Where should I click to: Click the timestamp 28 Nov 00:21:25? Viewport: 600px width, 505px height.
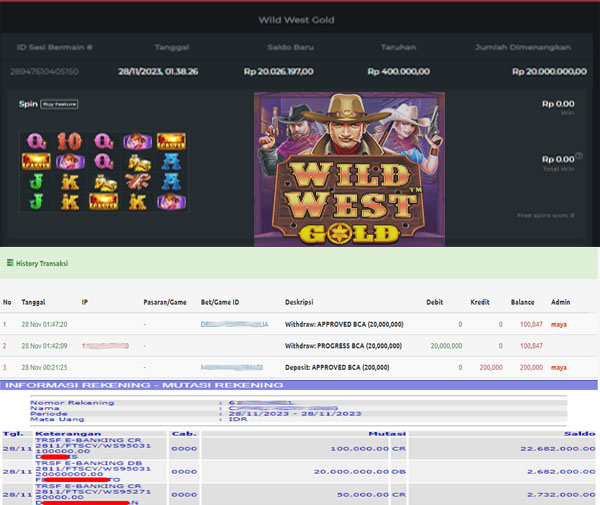(44, 367)
